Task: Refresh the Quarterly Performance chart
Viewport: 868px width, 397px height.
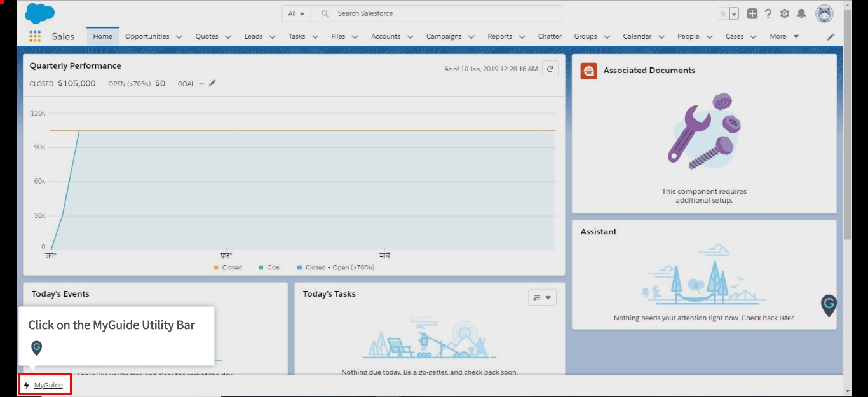Action: (x=550, y=69)
